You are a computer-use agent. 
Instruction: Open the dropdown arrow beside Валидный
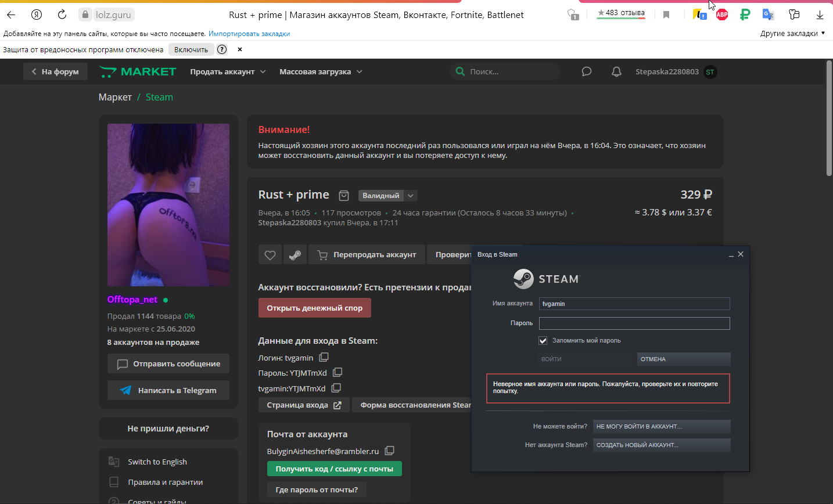[411, 196]
